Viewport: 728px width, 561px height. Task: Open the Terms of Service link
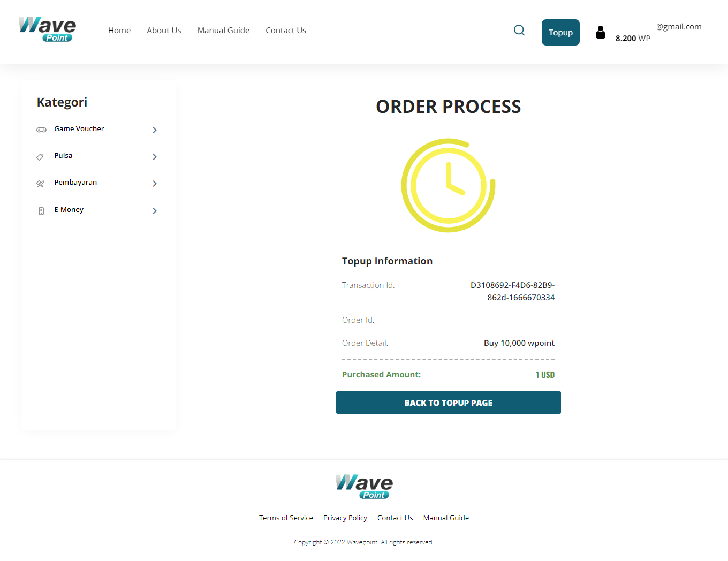pyautogui.click(x=286, y=518)
